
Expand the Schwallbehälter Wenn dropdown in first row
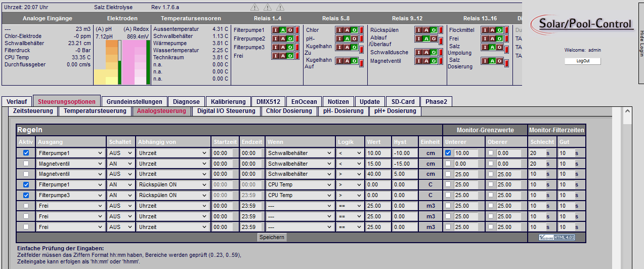(299, 152)
